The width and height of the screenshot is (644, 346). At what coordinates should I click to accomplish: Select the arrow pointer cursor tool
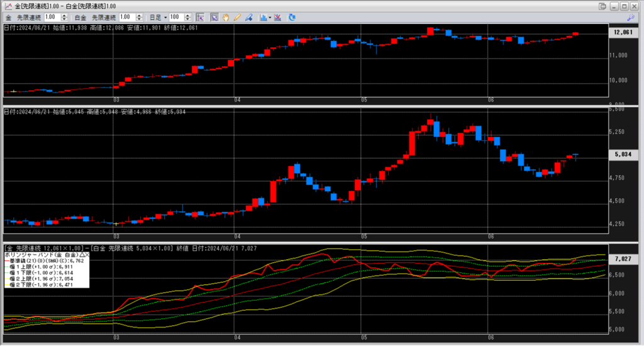point(214,17)
